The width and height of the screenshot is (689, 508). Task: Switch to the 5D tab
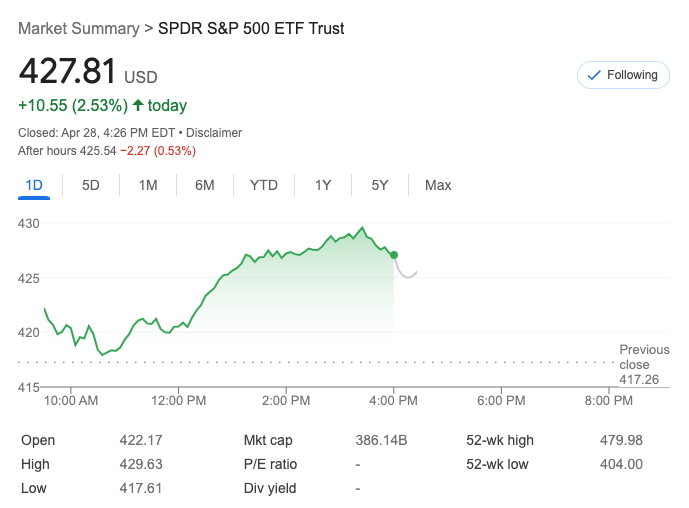tap(91, 185)
